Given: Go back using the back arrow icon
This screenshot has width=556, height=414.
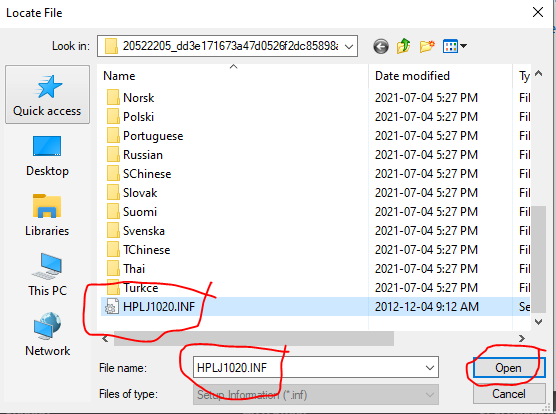Looking at the screenshot, I should coord(381,46).
